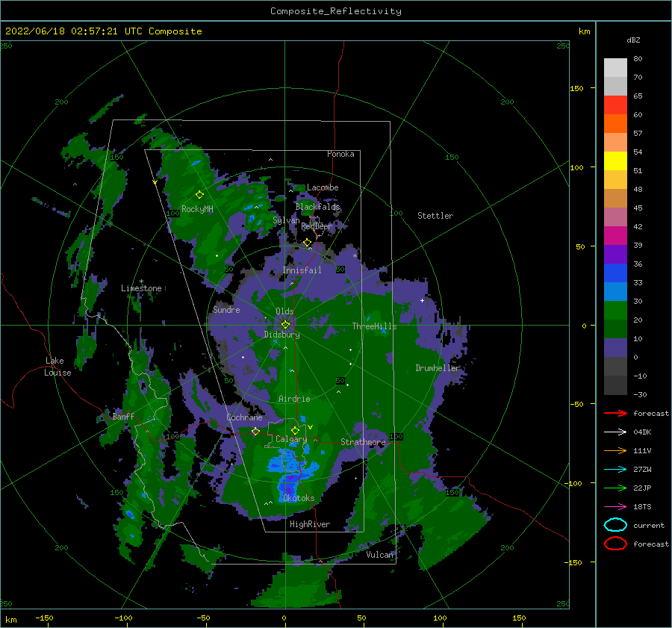Click the Innisfail label
672x628 pixels.
[302, 270]
